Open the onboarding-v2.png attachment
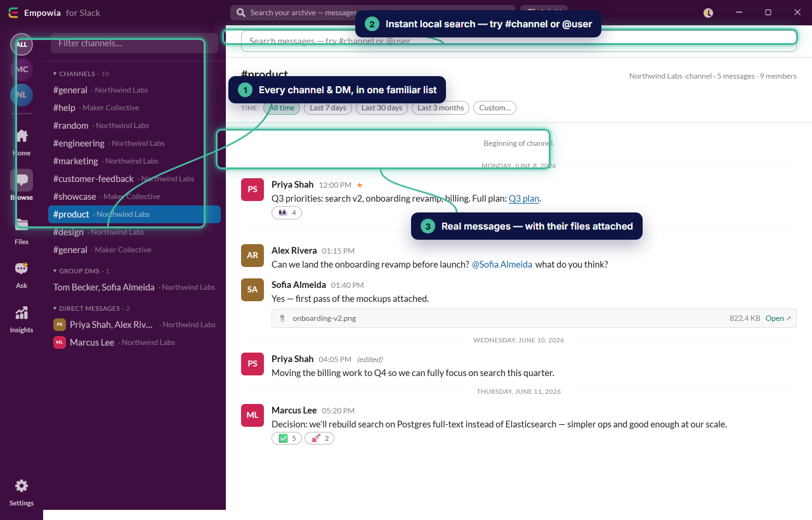 [x=778, y=318]
